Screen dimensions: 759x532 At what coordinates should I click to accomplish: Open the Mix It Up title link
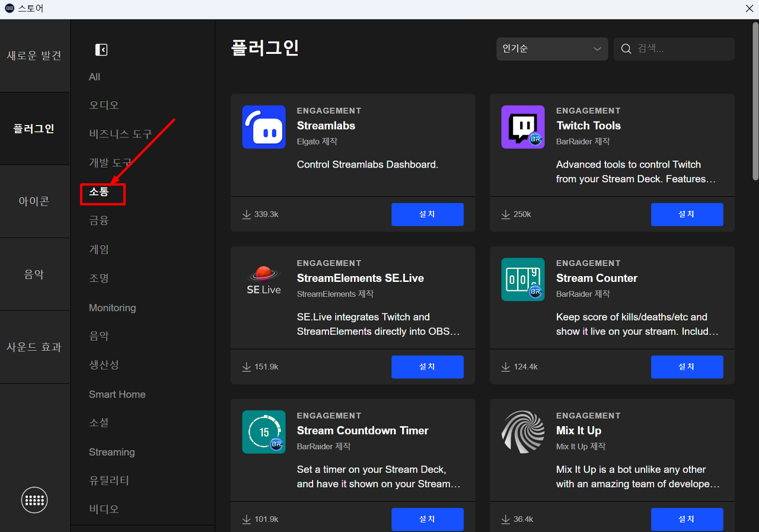[x=579, y=431]
